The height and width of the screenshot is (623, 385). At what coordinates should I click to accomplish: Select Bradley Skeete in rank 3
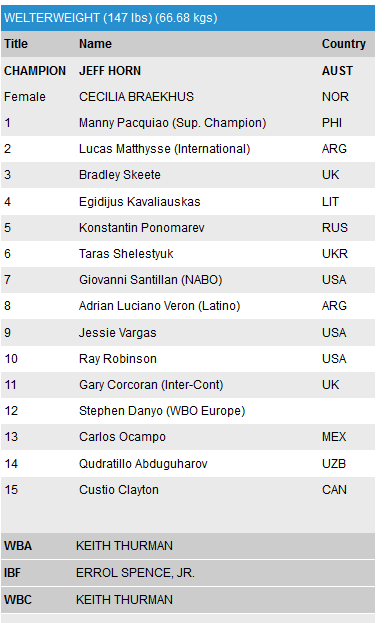[120, 175]
